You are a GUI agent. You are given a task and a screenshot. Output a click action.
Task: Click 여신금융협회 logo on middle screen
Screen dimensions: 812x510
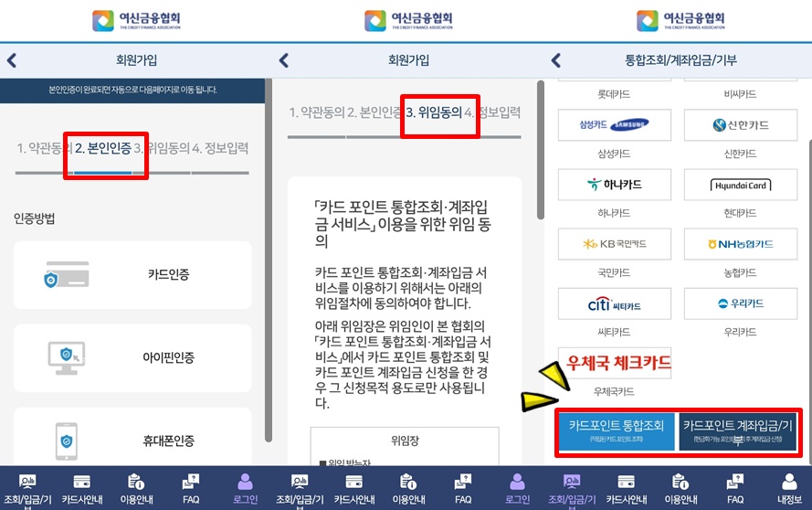(x=408, y=20)
